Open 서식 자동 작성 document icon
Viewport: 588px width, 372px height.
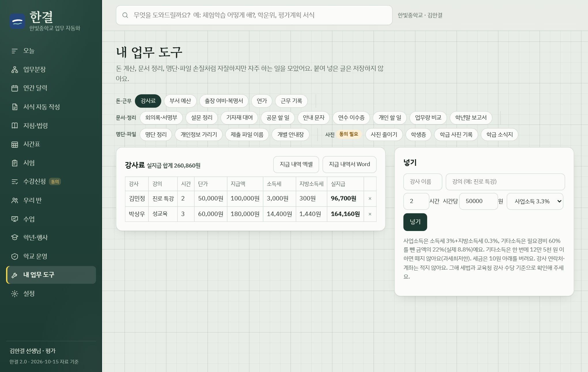click(x=14, y=107)
